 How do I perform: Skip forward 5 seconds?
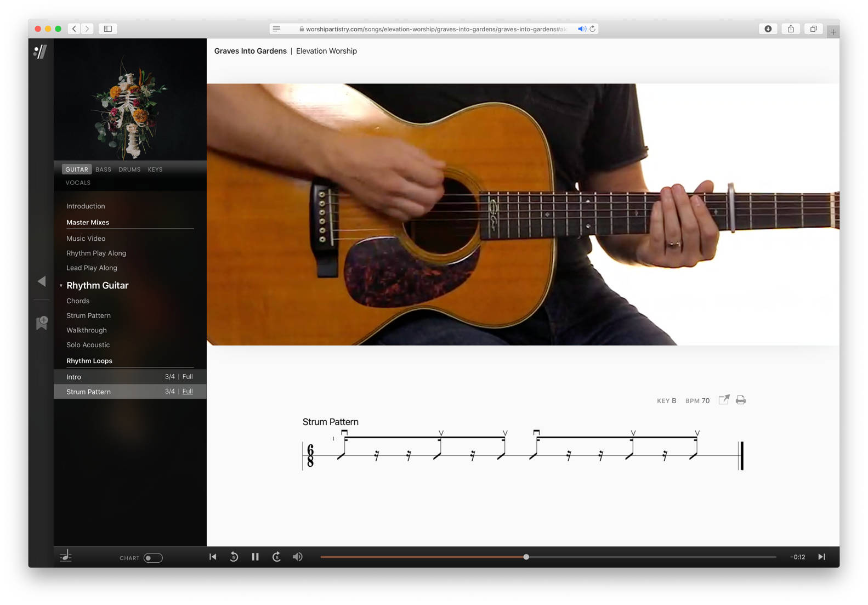(x=276, y=557)
